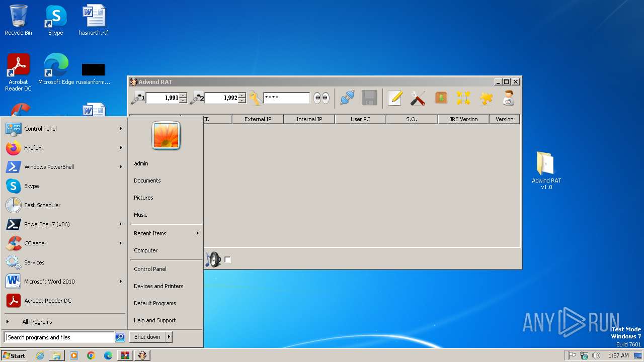644x362 pixels.
Task: Click the port 1 number field showing 1,991
Action: [x=163, y=98]
